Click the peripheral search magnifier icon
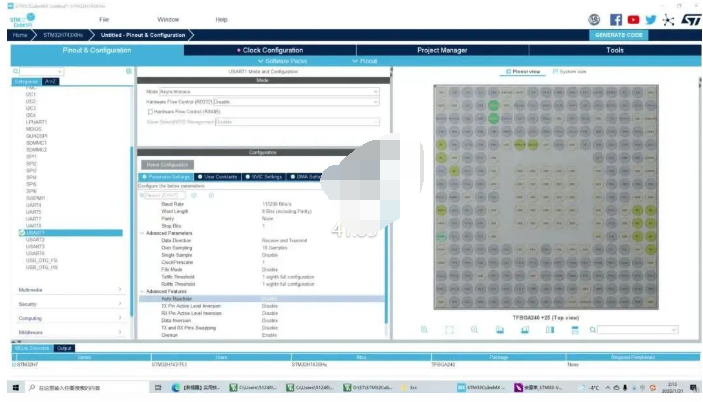 tap(16, 71)
